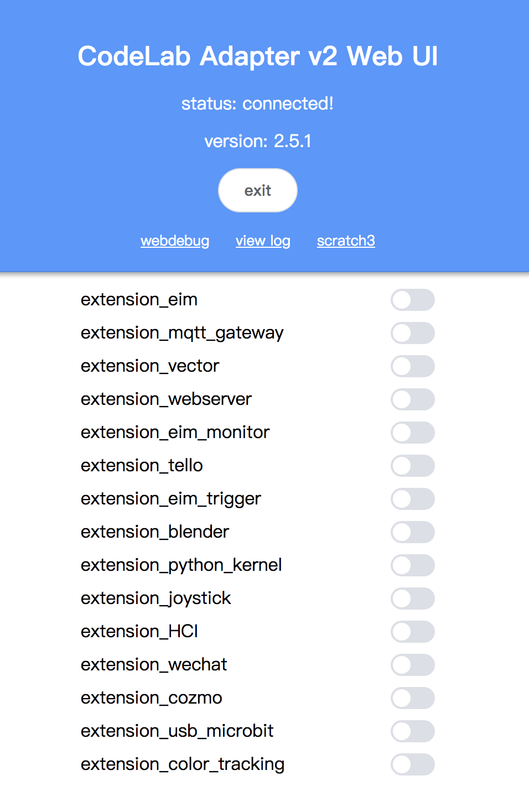This screenshot has width=529, height=812.
Task: Enable the extension_webserver switch
Action: click(412, 399)
